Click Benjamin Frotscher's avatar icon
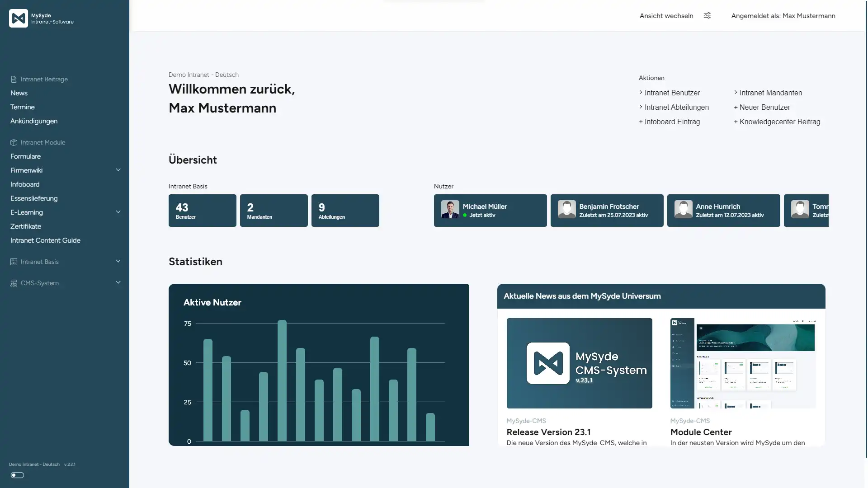 [566, 210]
